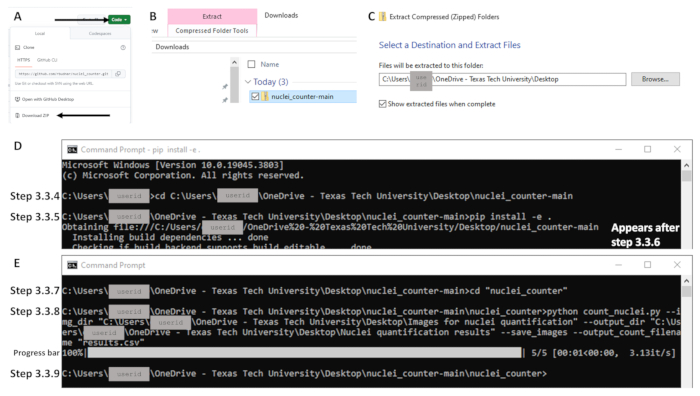Select Compressed Folder Tools tab
The width and height of the screenshot is (700, 396).
pos(212,30)
